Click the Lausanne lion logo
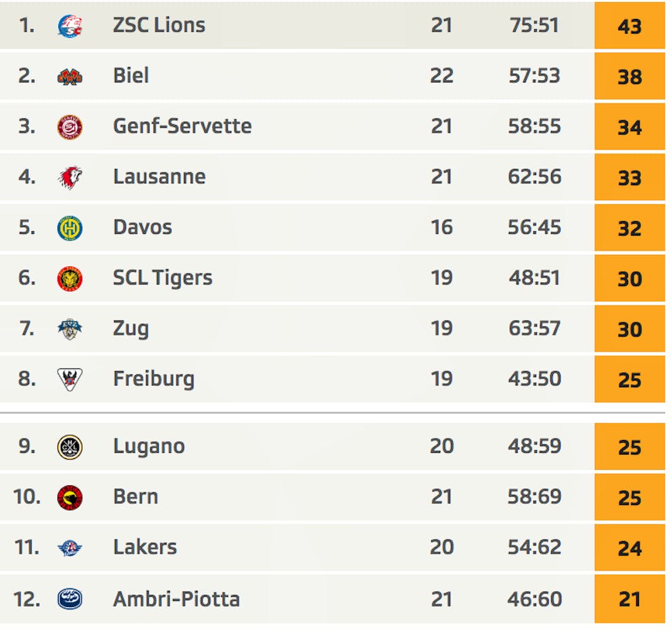Viewport: 672px width, 630px height. point(70,177)
